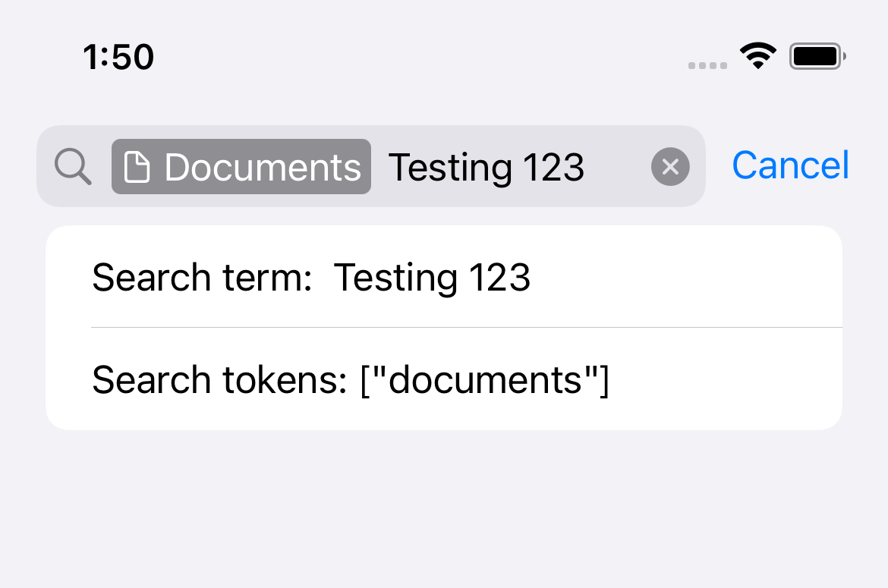Tap the magnifying glass search icon
The image size is (888, 588).
73,166
